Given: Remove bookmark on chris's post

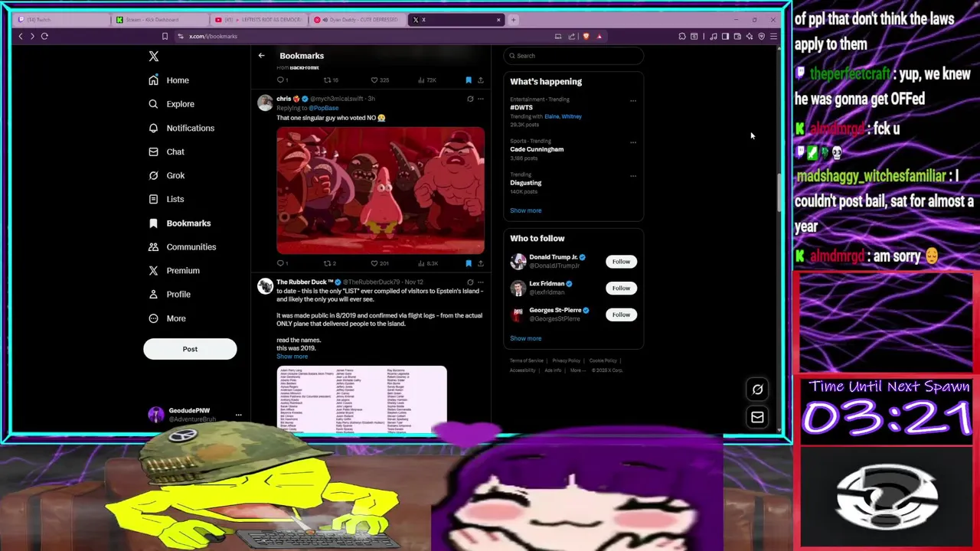Looking at the screenshot, I should [x=469, y=263].
